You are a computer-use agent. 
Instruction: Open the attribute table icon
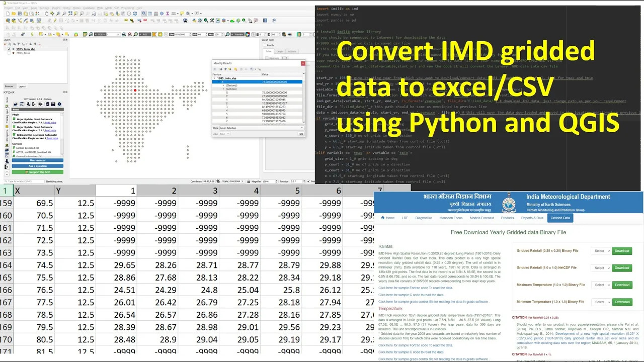150,14
